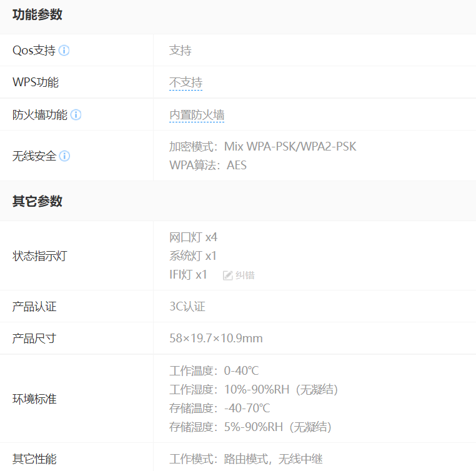The height and width of the screenshot is (471, 476).
Task: Click the 工作温度 0-40℃ line
Action: click(x=214, y=371)
